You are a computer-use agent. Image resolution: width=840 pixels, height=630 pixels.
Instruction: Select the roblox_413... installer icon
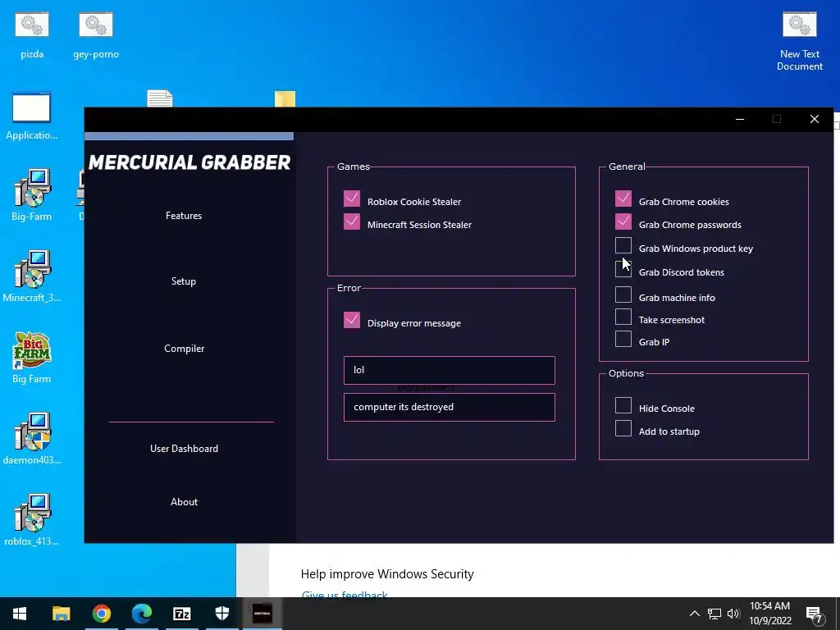click(32, 519)
